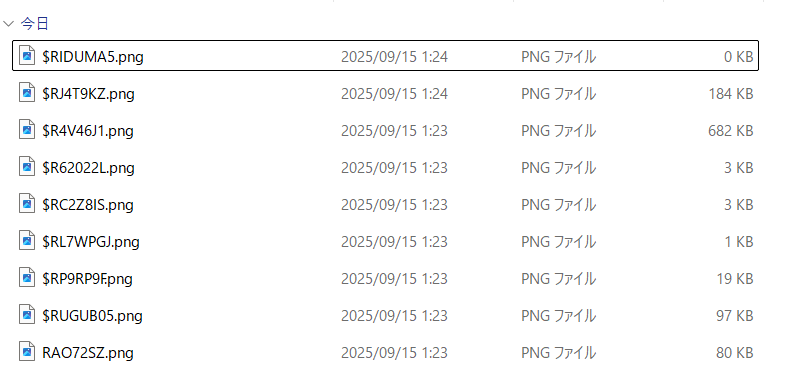Screen dimensions: 801x390
Task: Click the $RL7WPGJ.png file icon
Action: [x=27, y=240]
